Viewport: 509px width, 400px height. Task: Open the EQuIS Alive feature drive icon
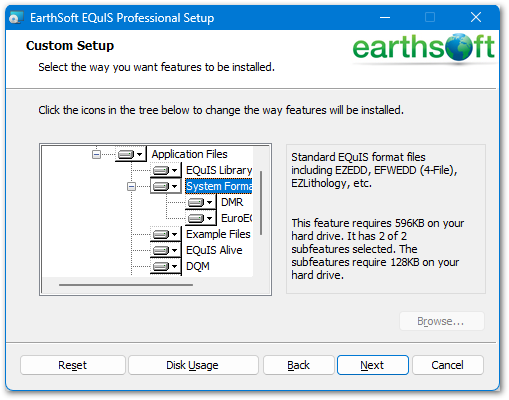click(x=165, y=250)
